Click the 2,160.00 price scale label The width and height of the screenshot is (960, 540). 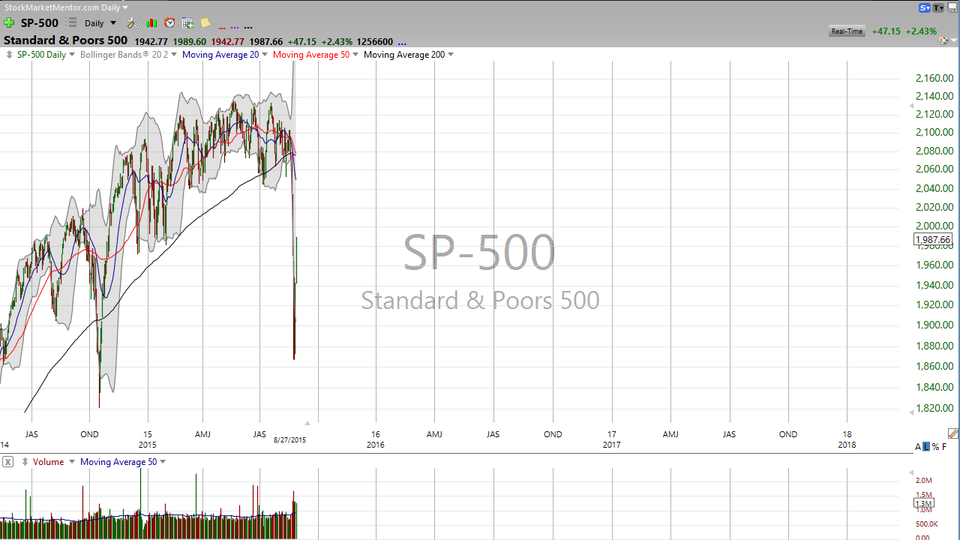(x=934, y=78)
